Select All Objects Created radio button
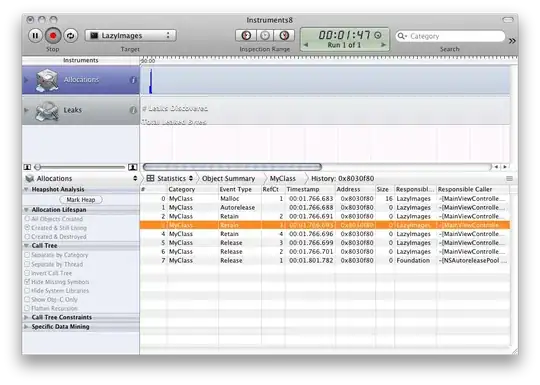The height and width of the screenshot is (385, 540). coord(27,219)
